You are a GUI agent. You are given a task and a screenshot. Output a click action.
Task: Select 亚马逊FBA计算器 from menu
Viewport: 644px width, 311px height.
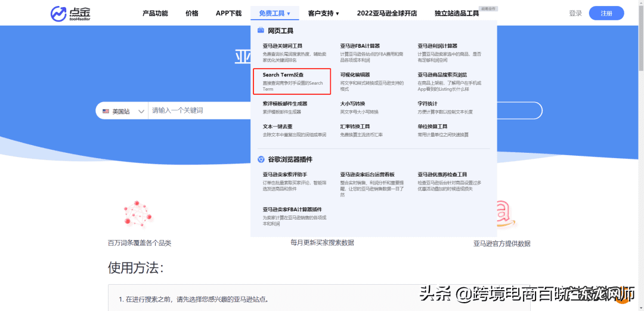coord(360,45)
